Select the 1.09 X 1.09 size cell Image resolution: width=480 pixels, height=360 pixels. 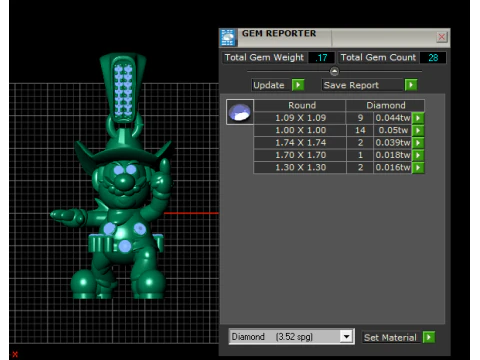click(x=300, y=118)
